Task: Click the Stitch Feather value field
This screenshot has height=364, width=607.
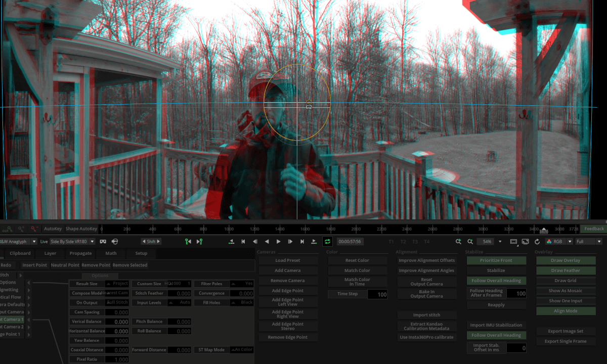Action: pos(180,293)
